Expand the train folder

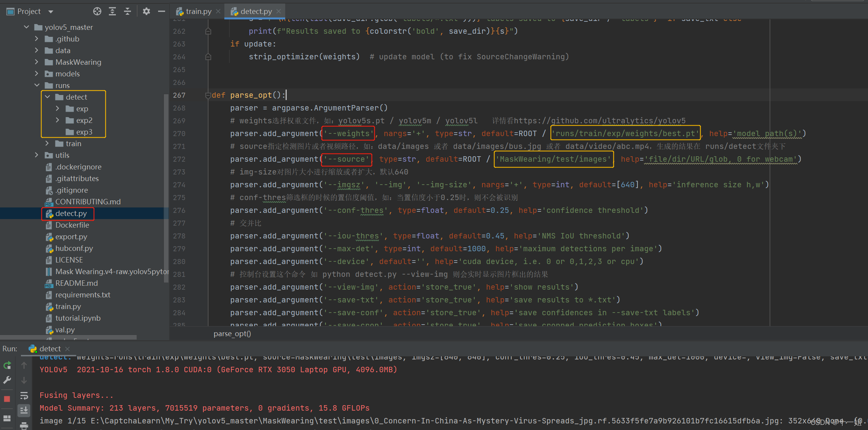[x=47, y=143]
